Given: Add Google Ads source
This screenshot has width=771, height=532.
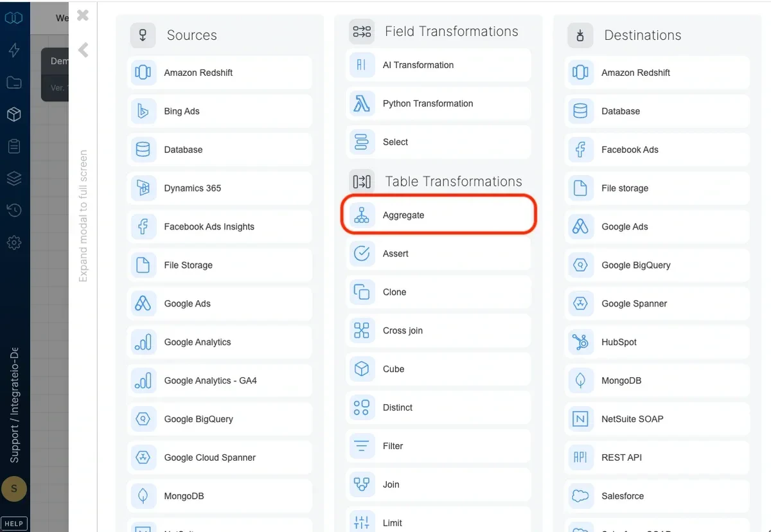Looking at the screenshot, I should [220, 303].
